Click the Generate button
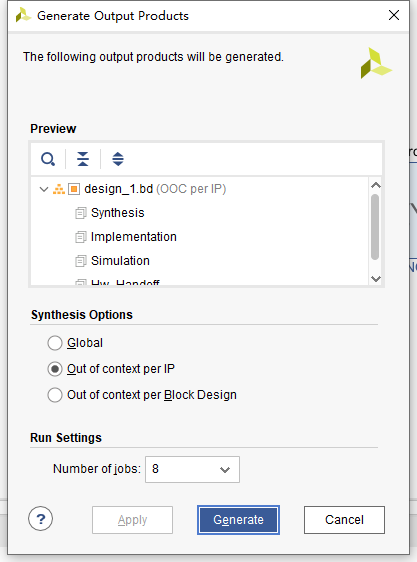The height and width of the screenshot is (562, 417). [x=238, y=520]
